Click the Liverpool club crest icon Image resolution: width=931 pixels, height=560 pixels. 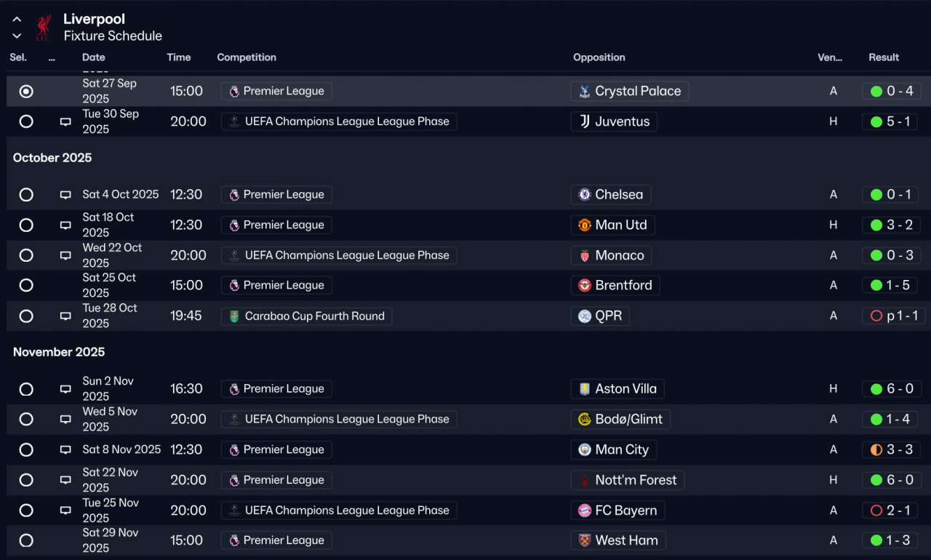click(44, 28)
